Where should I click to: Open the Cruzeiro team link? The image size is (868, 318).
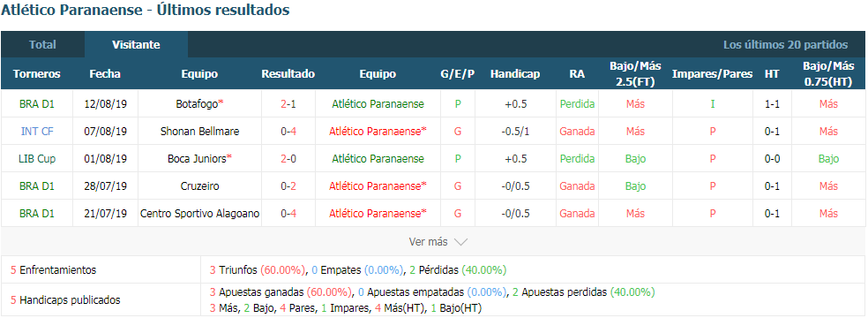click(x=199, y=186)
